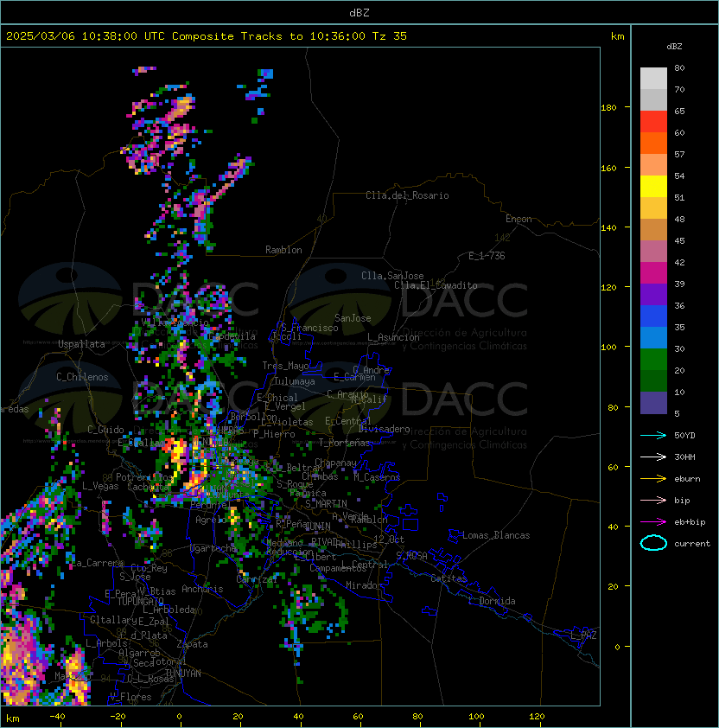719x728 pixels.
Task: Click the cyan 50YD arrow legend icon
Action: point(653,435)
